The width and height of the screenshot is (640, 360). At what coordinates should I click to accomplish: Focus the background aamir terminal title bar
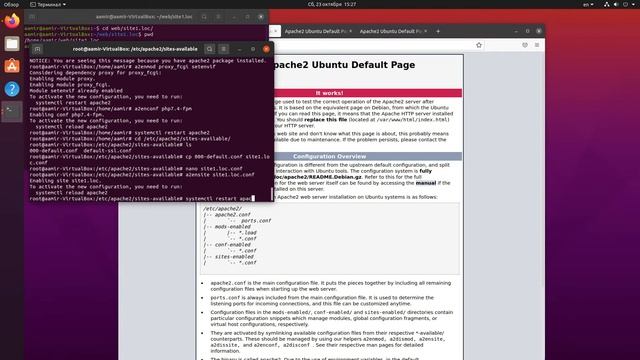[144, 17]
